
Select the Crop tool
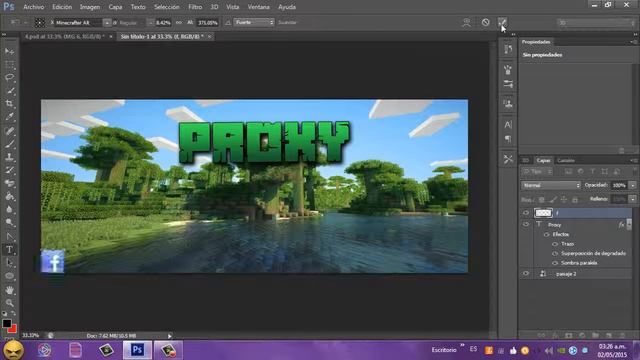[x=9, y=104]
